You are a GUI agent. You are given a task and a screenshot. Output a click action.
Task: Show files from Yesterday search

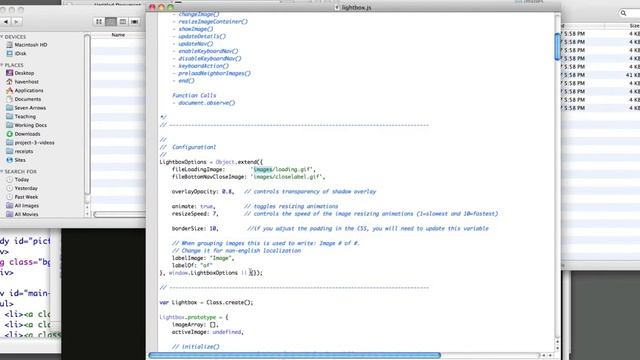pyautogui.click(x=22, y=188)
